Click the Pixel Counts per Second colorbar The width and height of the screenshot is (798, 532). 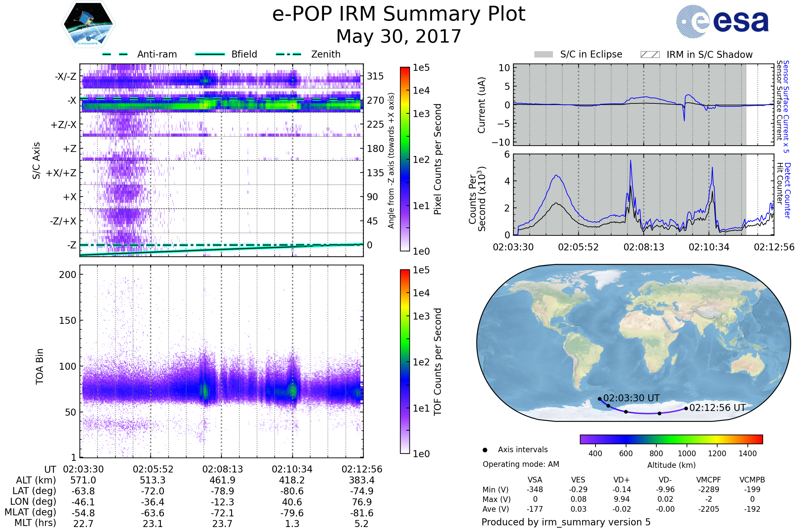click(405, 159)
